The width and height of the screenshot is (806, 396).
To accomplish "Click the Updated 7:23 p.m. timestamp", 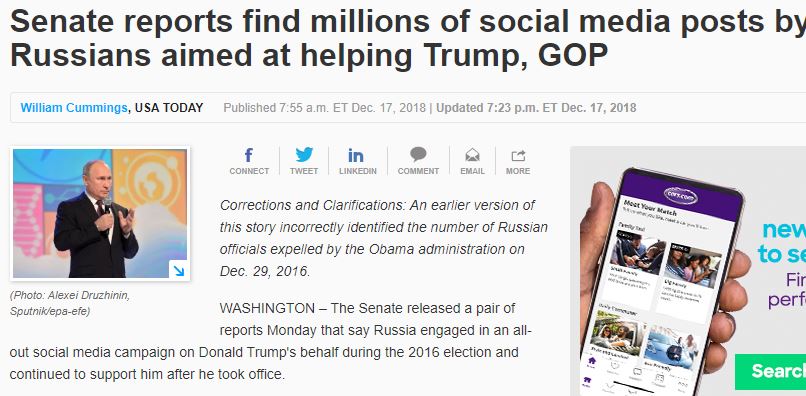I will [x=536, y=108].
